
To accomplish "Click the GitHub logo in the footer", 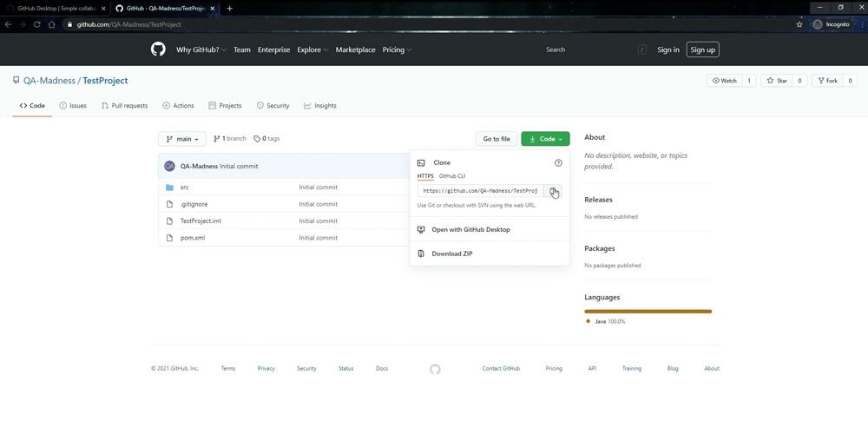I will click(x=435, y=369).
